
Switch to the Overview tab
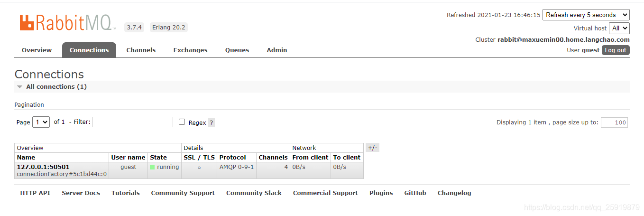(37, 50)
